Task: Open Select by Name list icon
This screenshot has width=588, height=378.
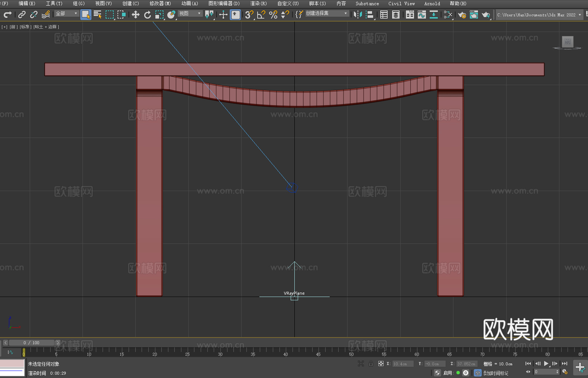Action: click(x=98, y=14)
